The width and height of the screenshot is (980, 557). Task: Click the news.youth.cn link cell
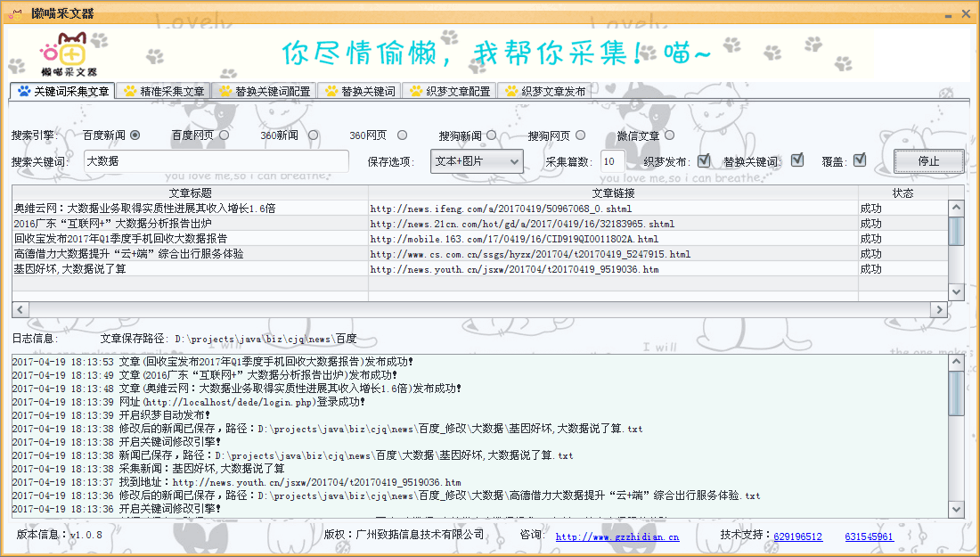coord(613,269)
